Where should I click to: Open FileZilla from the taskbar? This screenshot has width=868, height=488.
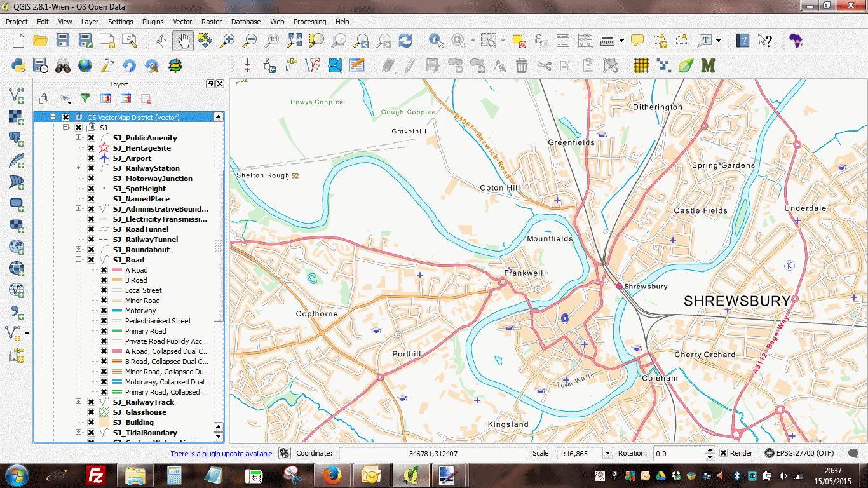pos(96,475)
